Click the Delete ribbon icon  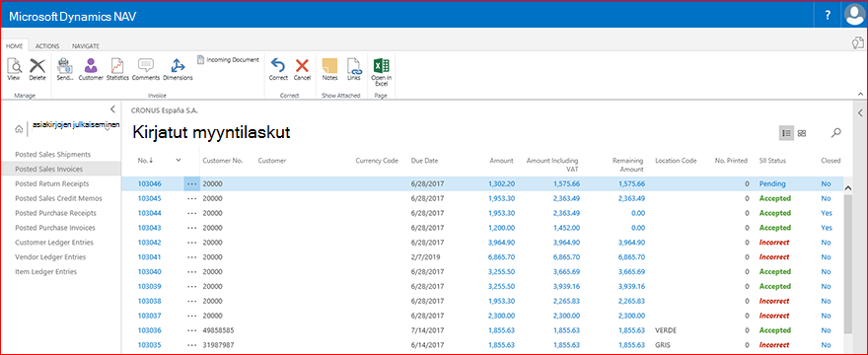coord(37,70)
